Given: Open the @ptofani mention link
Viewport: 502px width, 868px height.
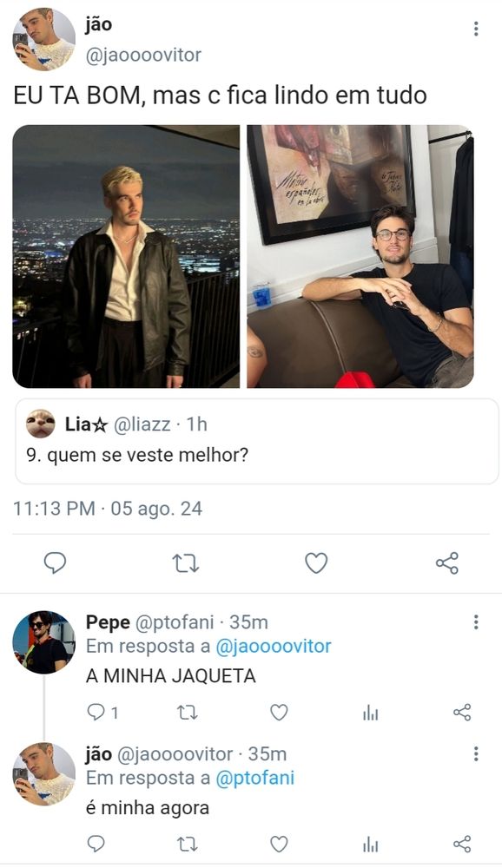Looking at the screenshot, I should click(255, 777).
